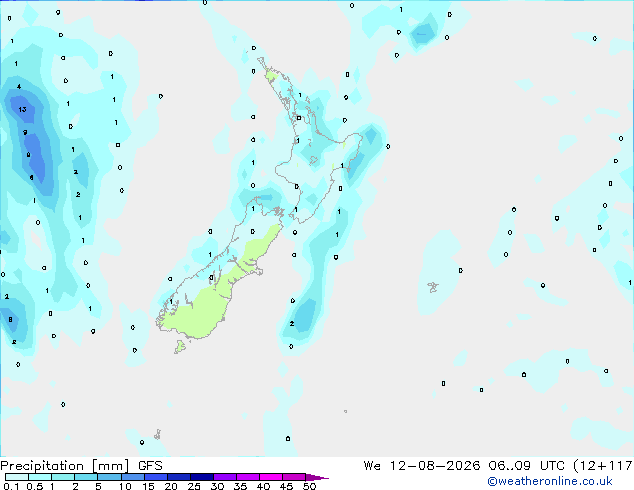Click the '25' legend scale label
Screen dimensions: 634x490
point(194,486)
